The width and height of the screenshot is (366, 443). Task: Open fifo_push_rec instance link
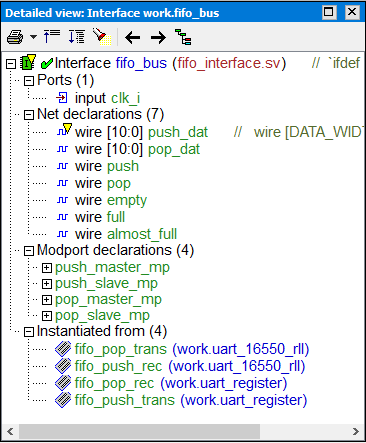118,366
